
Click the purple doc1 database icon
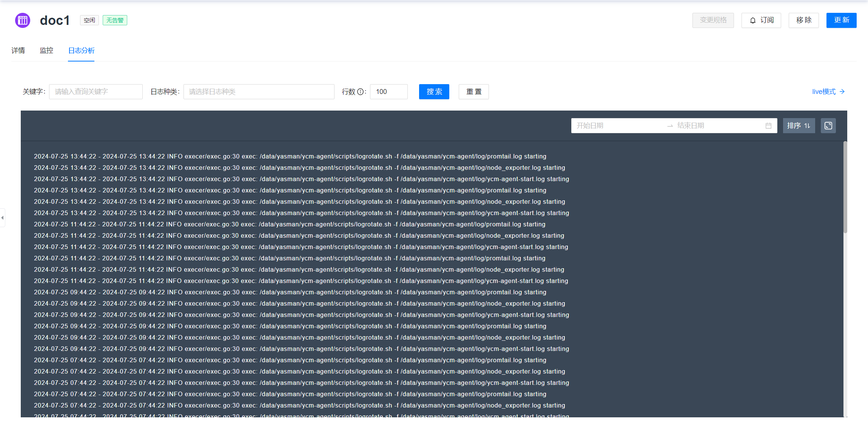(23, 20)
